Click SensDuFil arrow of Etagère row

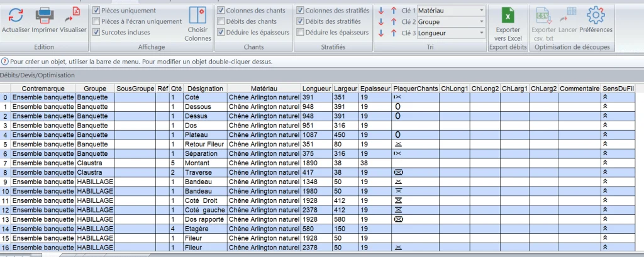[604, 229]
